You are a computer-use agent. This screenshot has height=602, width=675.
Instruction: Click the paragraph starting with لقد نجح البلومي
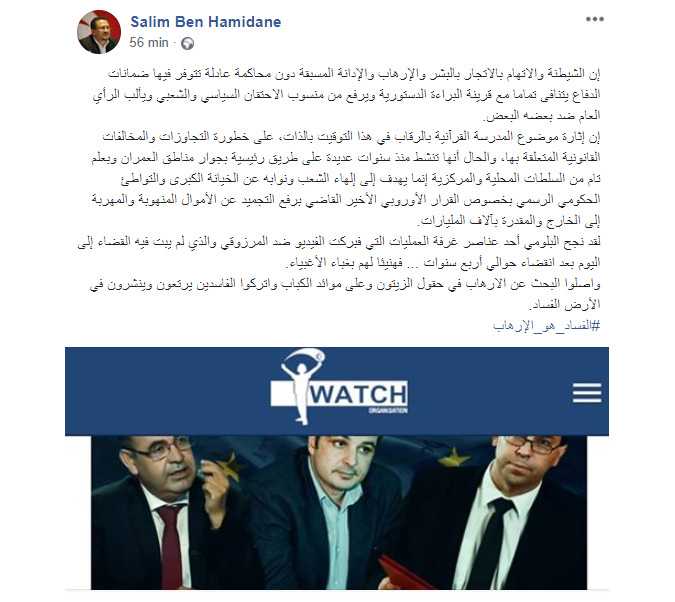[x=339, y=252]
